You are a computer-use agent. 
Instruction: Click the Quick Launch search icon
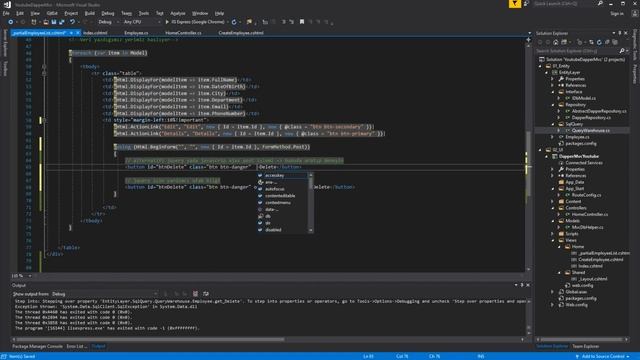click(x=600, y=4)
